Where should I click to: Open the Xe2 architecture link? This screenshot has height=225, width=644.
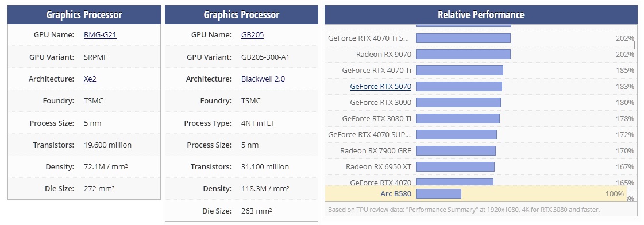[x=90, y=79]
